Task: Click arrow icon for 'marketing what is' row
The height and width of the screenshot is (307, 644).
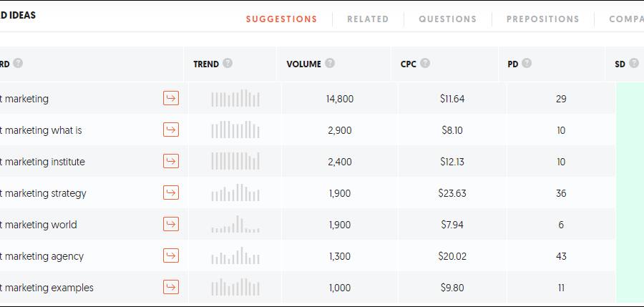Action: [171, 130]
